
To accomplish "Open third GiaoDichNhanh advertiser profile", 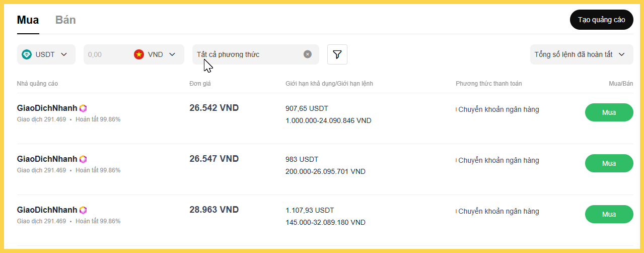I will click(x=47, y=210).
